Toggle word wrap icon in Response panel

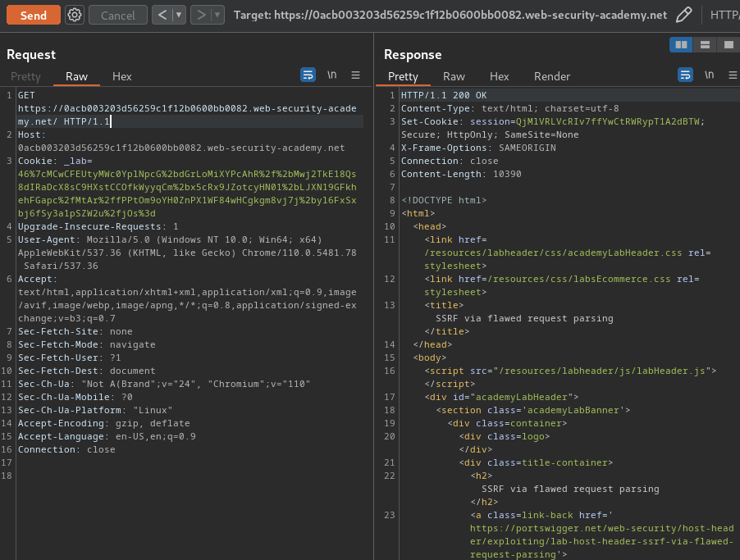pyautogui.click(x=685, y=75)
